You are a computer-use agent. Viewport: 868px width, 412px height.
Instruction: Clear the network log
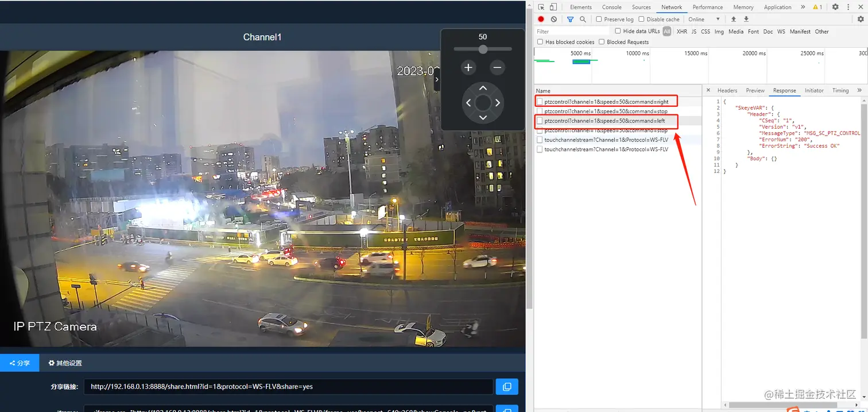tap(553, 19)
